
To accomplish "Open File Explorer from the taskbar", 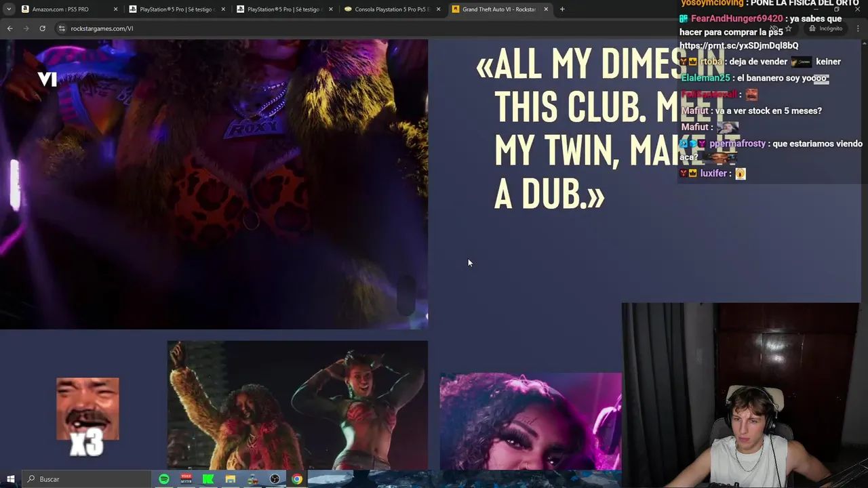I will pos(231,479).
